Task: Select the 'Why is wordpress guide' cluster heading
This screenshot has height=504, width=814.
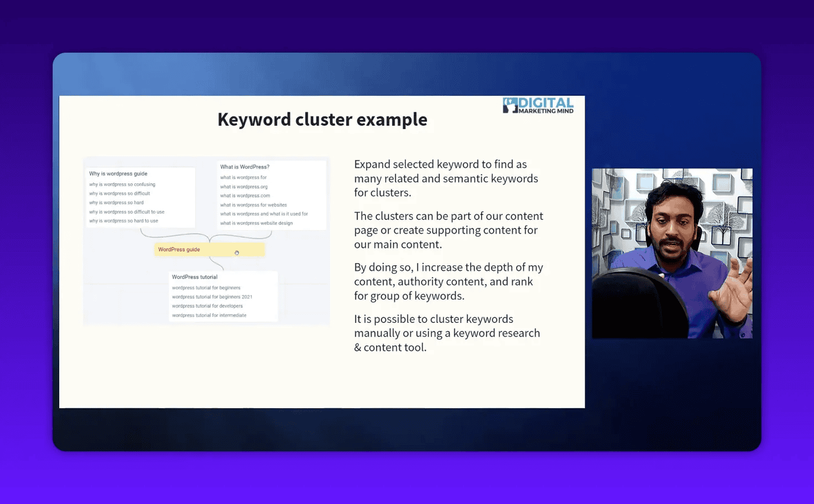Action: click(x=117, y=173)
